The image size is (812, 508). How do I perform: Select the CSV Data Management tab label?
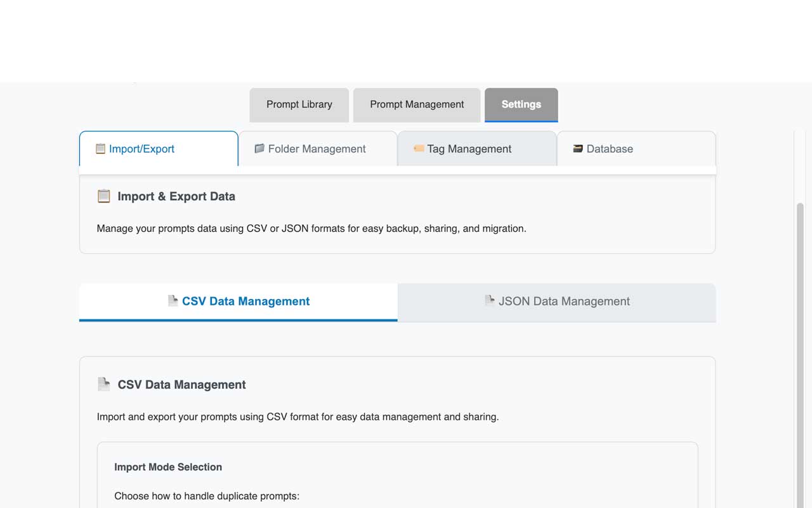click(246, 302)
